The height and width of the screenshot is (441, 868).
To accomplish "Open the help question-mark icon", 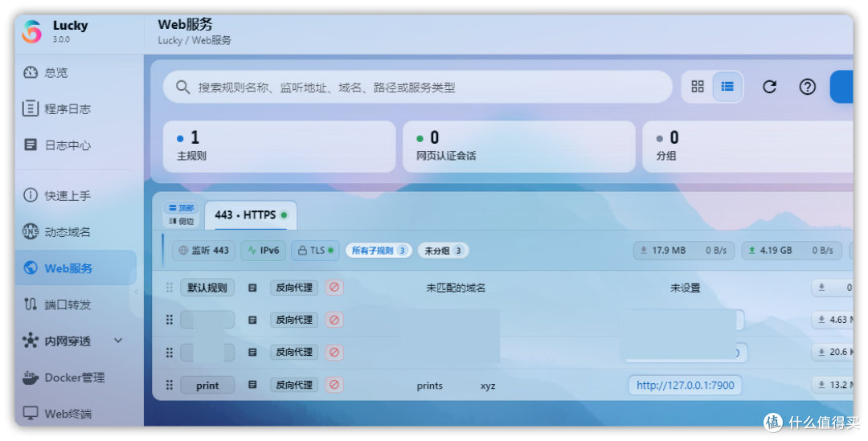I will pyautogui.click(x=807, y=87).
